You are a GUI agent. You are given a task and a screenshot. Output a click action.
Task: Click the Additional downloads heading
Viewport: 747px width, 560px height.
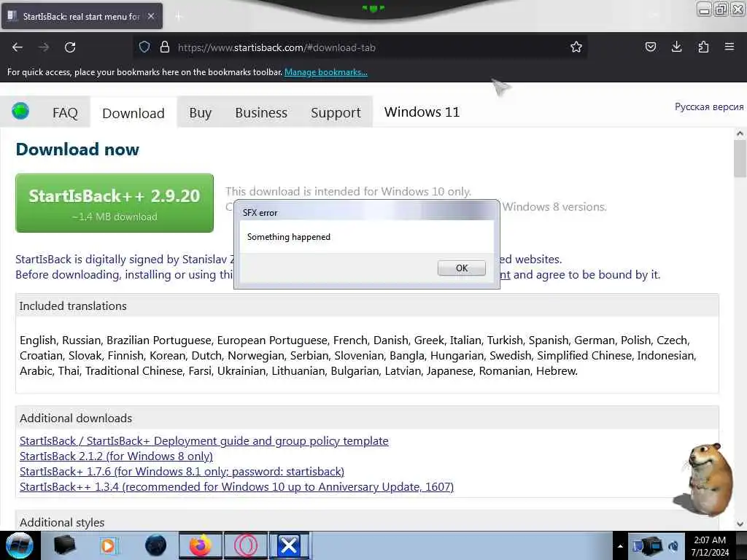[x=76, y=418]
